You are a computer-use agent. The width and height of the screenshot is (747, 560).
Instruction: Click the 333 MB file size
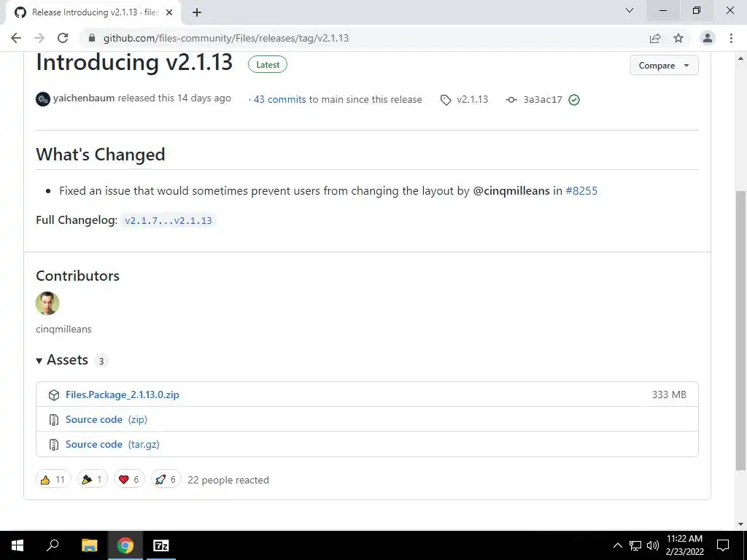coord(669,394)
